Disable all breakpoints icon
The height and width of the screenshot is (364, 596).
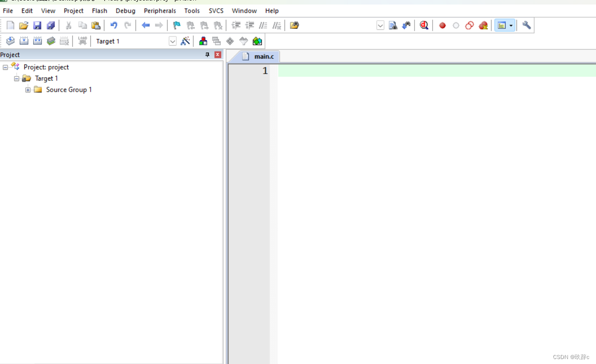(x=470, y=25)
